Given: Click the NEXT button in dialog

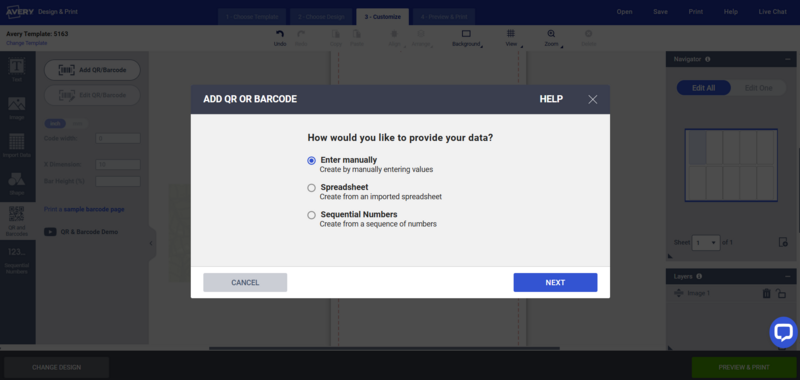Looking at the screenshot, I should [555, 283].
